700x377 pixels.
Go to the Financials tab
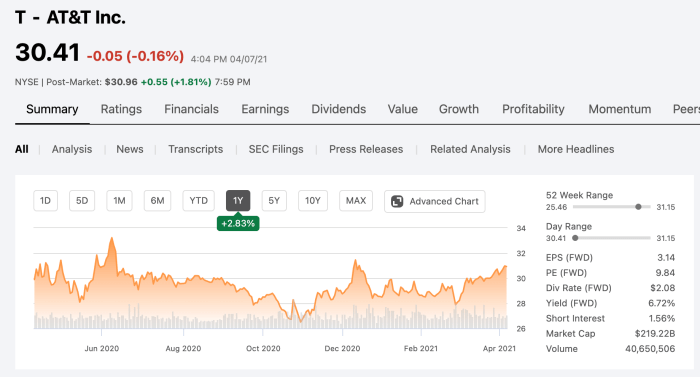(x=192, y=109)
